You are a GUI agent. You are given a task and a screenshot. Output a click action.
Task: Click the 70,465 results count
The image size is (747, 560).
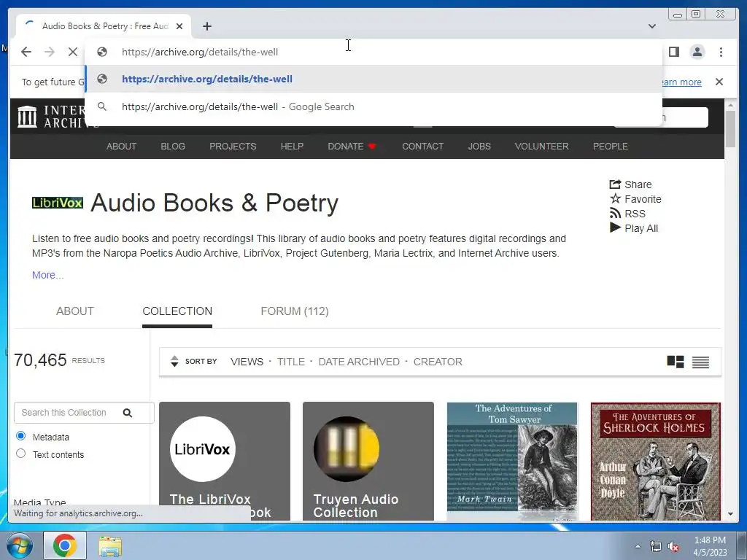pos(41,360)
